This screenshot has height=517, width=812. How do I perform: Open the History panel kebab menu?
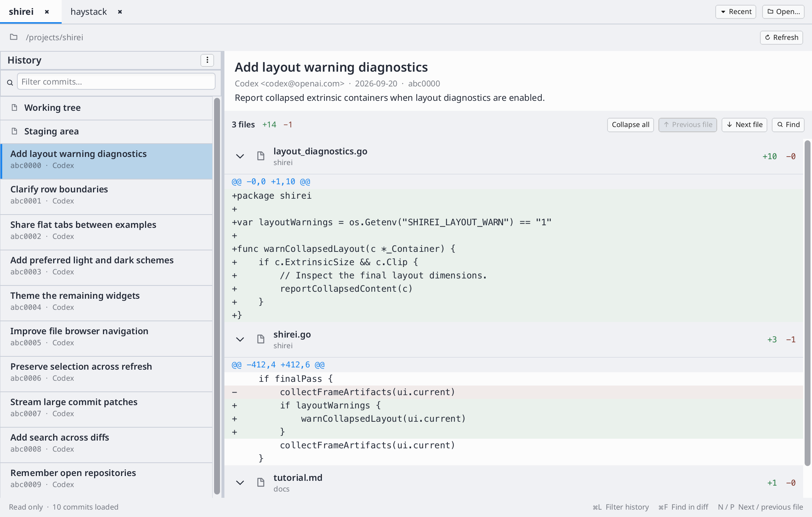[207, 60]
